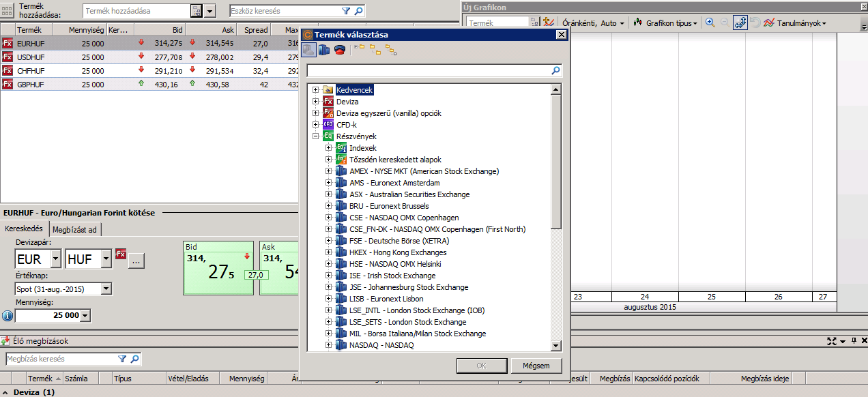
Task: Expand the Indexek subnode
Action: (x=329, y=148)
